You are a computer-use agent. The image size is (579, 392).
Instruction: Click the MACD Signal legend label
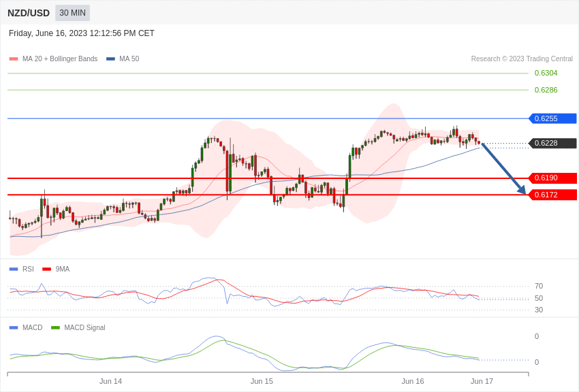84,327
